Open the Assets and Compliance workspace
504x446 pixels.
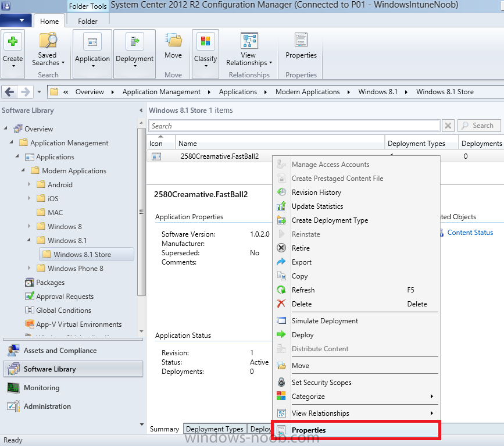click(73, 351)
